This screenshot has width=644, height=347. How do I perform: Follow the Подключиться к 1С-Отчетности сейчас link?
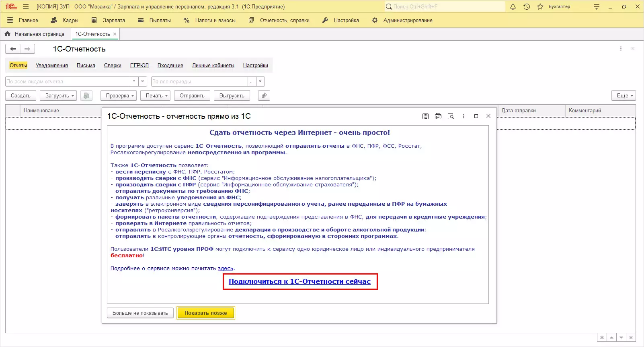300,281
